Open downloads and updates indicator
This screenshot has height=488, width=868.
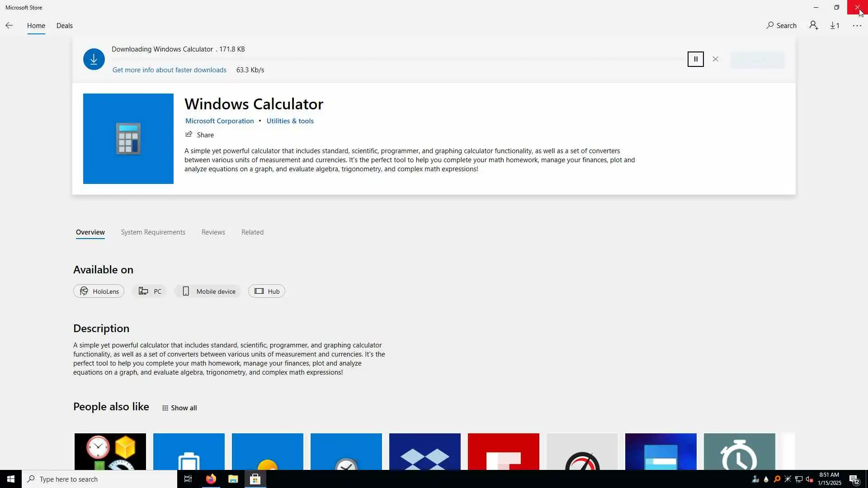tap(835, 26)
